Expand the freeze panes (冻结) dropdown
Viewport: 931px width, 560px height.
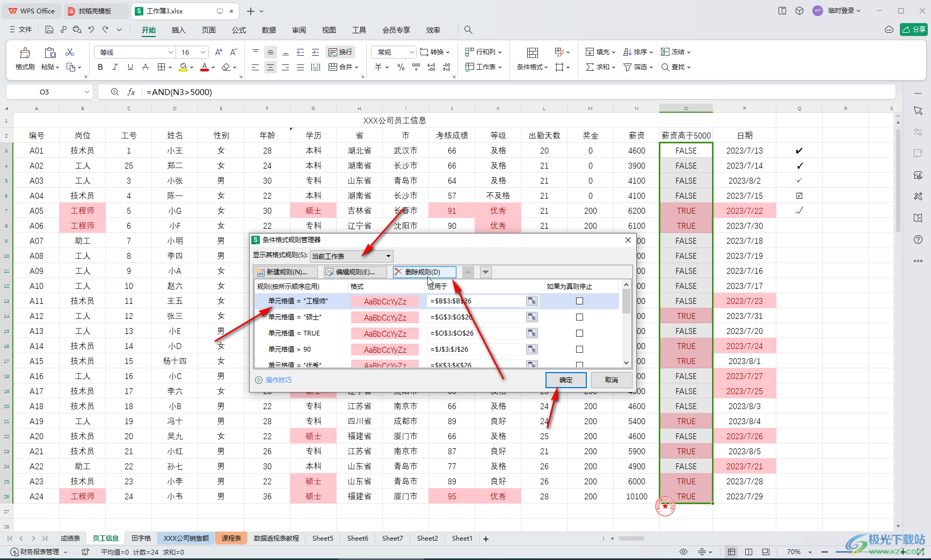689,53
